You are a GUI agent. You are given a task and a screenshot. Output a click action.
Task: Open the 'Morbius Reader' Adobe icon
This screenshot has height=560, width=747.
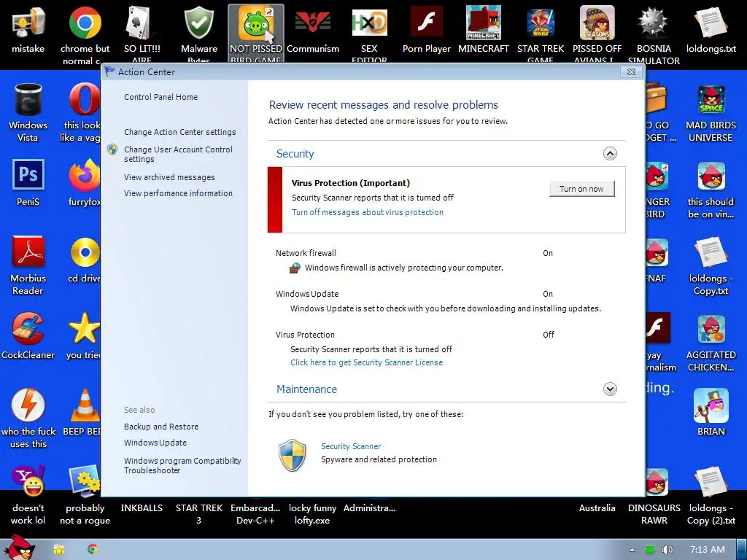28,252
